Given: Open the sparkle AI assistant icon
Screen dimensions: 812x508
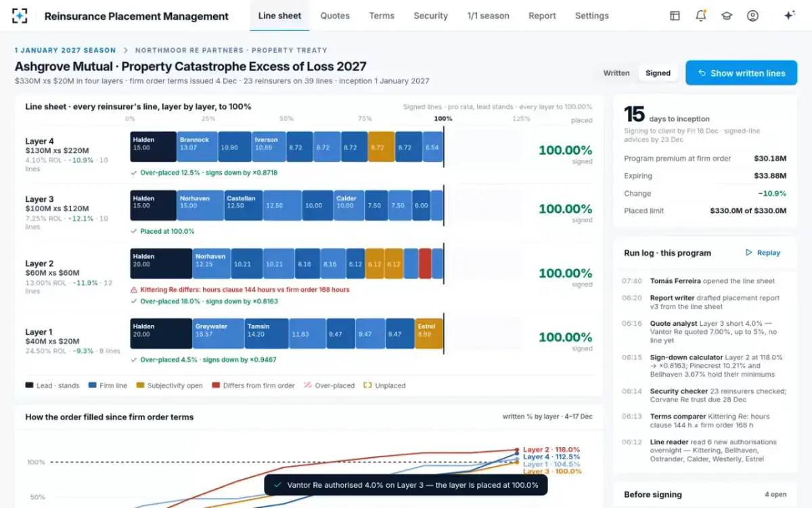Looking at the screenshot, I should (789, 16).
